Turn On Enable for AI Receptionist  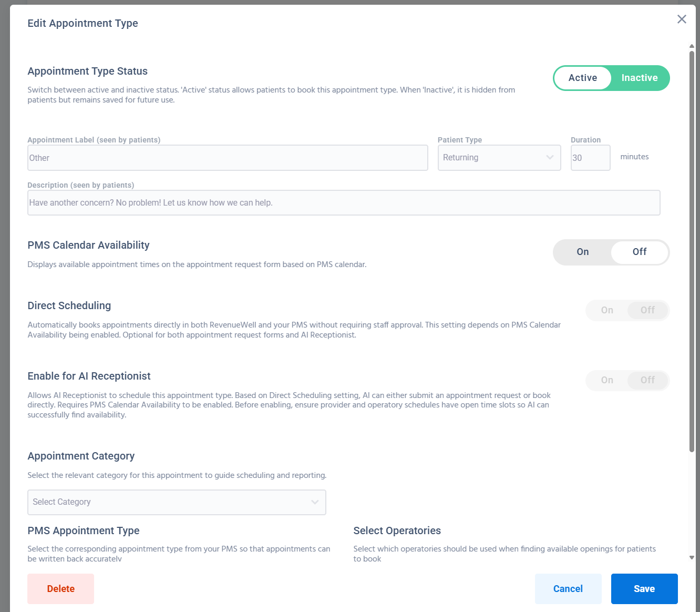click(x=607, y=380)
